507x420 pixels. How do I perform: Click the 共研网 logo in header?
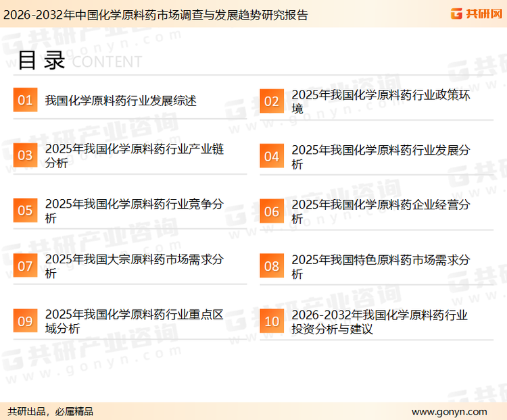[477, 14]
